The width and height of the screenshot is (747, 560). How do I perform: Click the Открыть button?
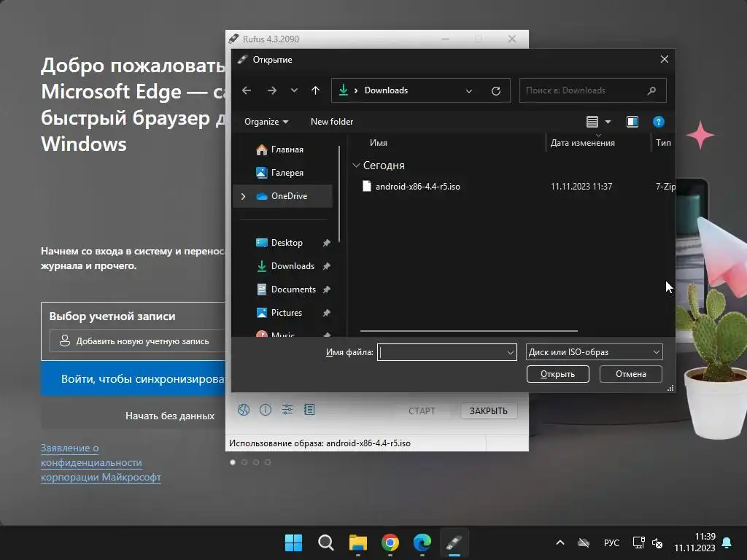[557, 374]
